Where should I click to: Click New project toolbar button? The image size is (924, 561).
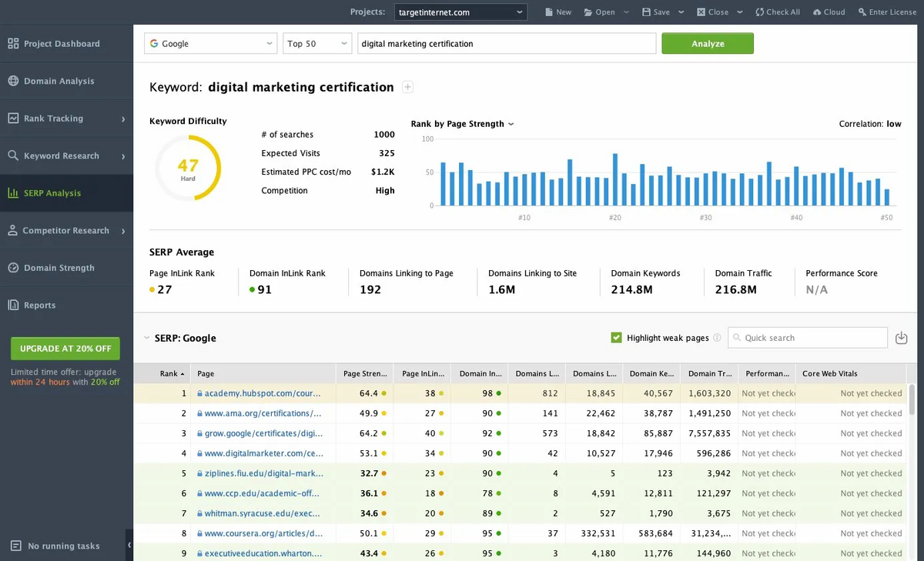tap(558, 12)
